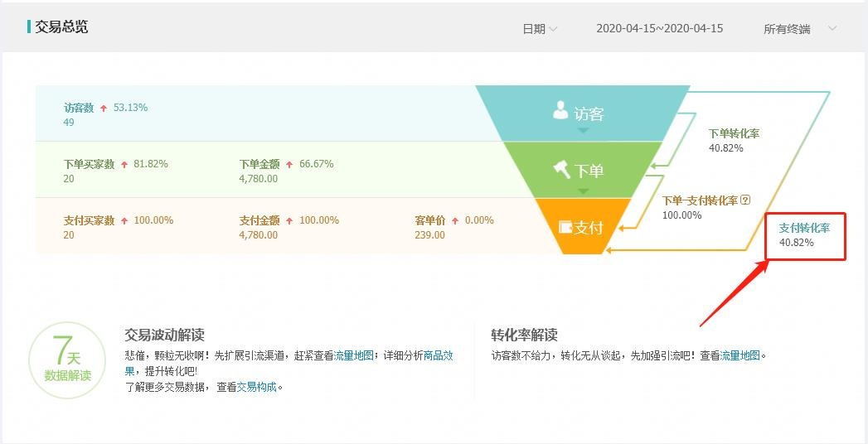Image resolution: width=868 pixels, height=444 pixels.
Task: Click the up arrow next to 下单买家数
Action: point(124,165)
